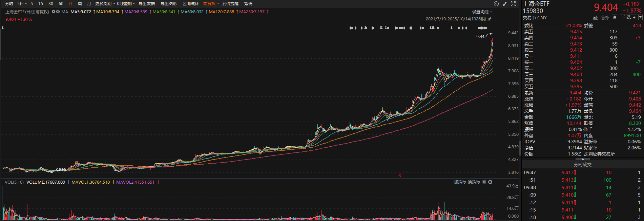The image size is (644, 221).
Task: Open MA indicator settings gear
Action: [54, 12]
